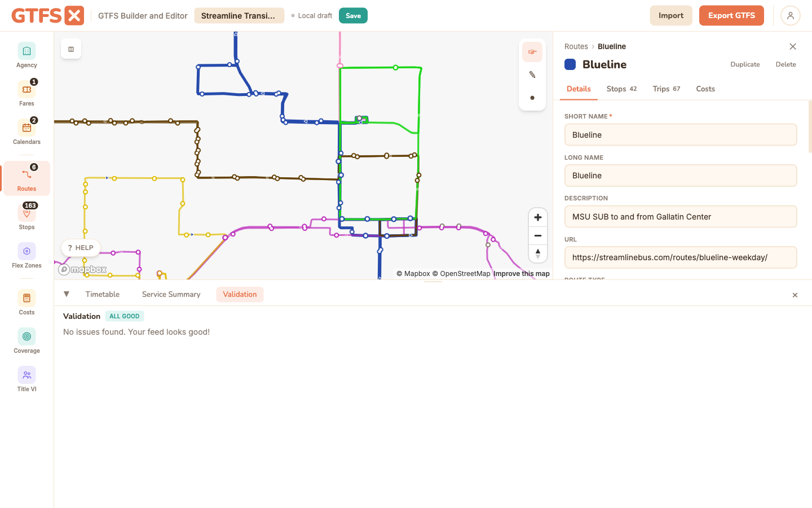Open the Stops section
This screenshot has height=508, width=812.
tap(27, 217)
